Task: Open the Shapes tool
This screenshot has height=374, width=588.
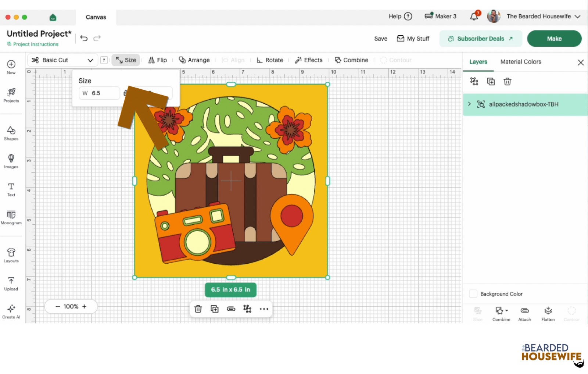Action: 11,133
